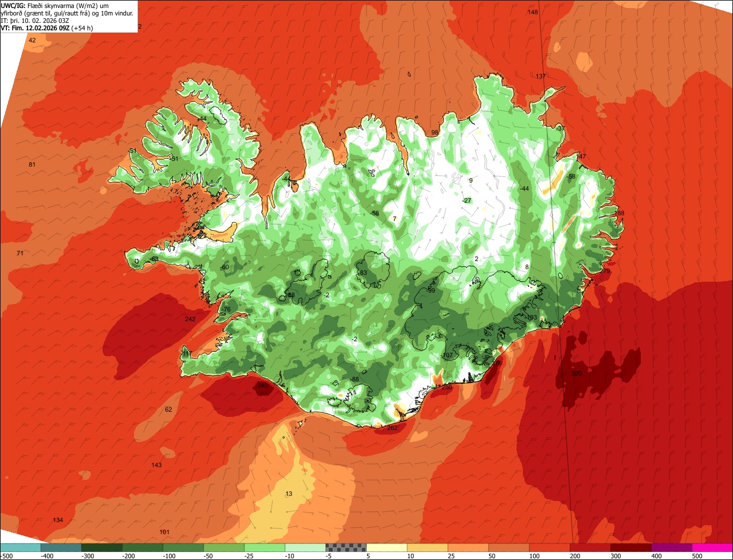This screenshot has height=560, width=733.
Task: Click the ocean value '148' north of Iceland
Action: click(x=533, y=12)
